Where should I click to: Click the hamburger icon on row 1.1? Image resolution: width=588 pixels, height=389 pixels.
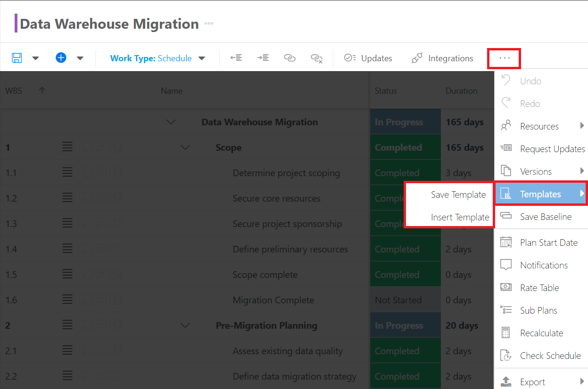point(67,173)
